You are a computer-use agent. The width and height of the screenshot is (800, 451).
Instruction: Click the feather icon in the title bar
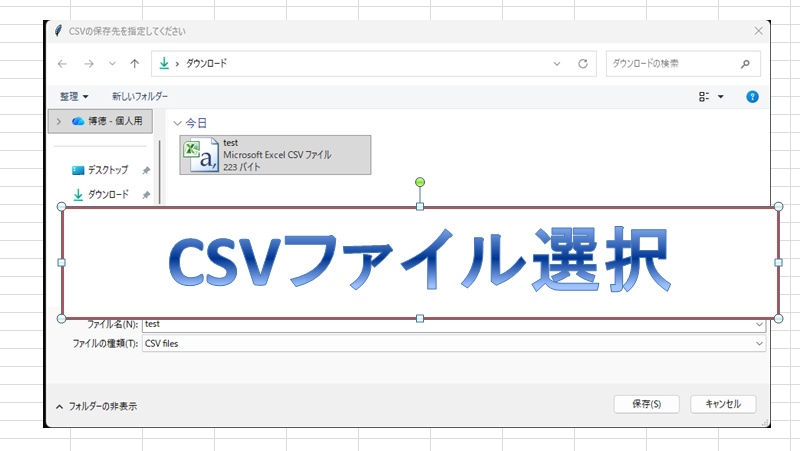pyautogui.click(x=58, y=31)
